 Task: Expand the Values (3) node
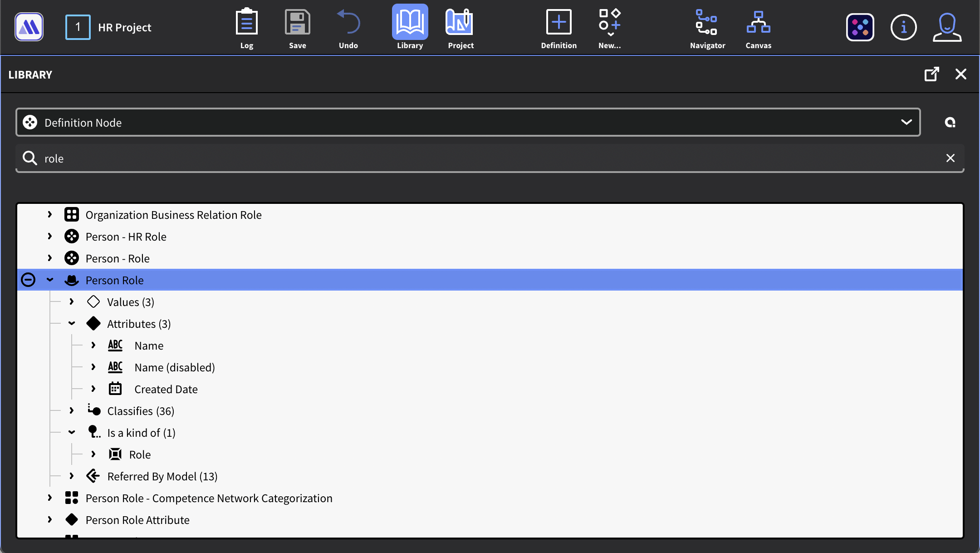coord(72,302)
